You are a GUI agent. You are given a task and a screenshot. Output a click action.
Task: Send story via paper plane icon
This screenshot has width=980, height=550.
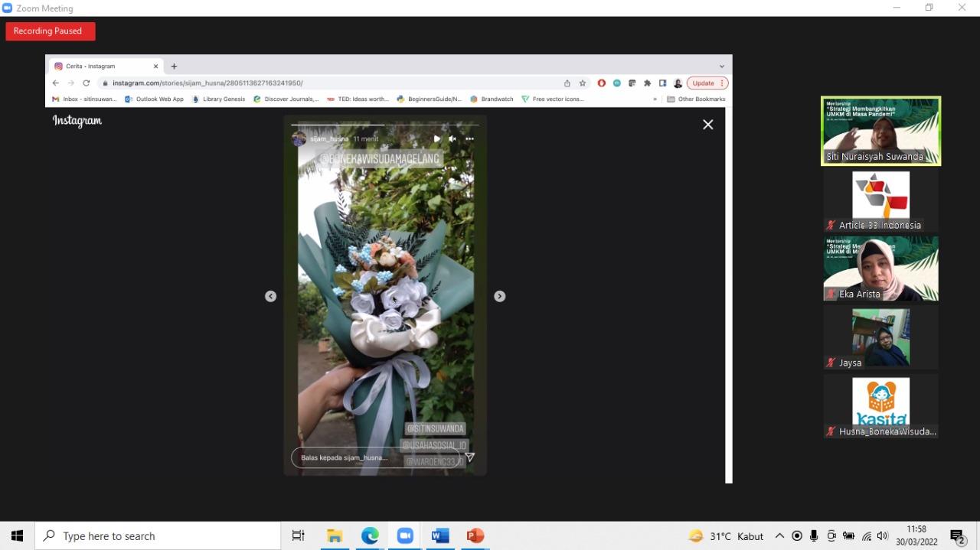tap(469, 457)
